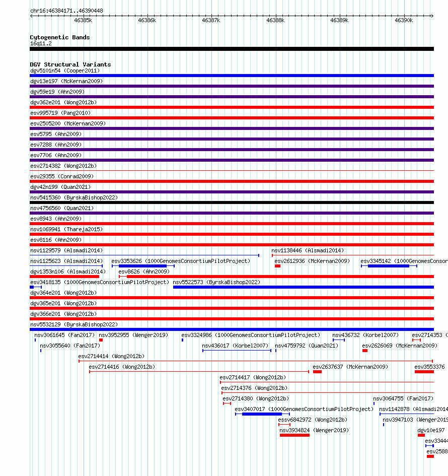
Task: Click esv2714414 (Wong2012b) label
Action: (111, 357)
